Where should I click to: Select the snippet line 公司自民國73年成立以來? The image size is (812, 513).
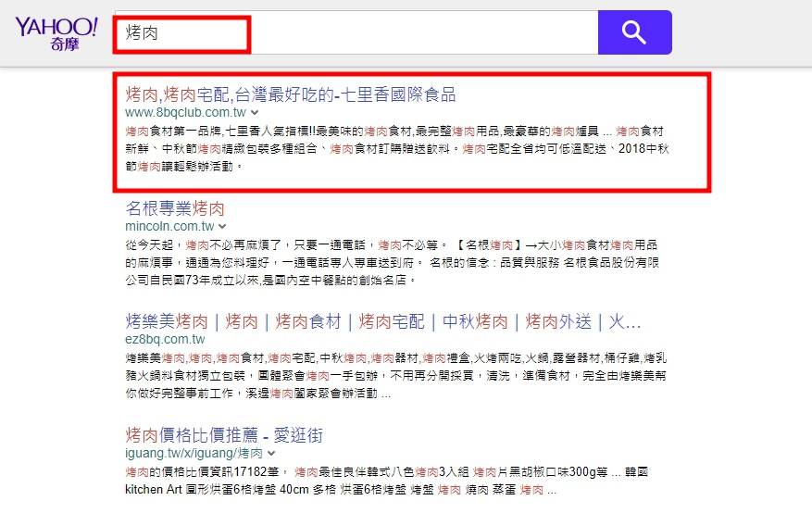270,280
